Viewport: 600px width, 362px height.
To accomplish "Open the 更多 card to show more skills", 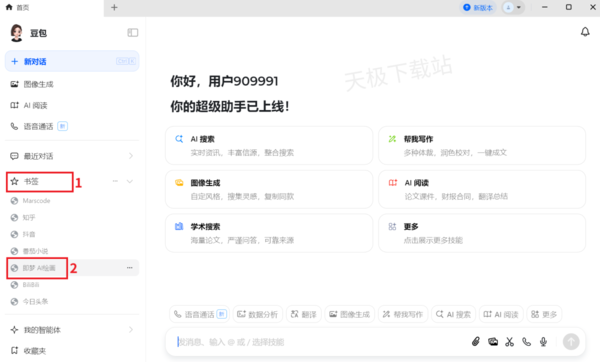I will point(482,233).
